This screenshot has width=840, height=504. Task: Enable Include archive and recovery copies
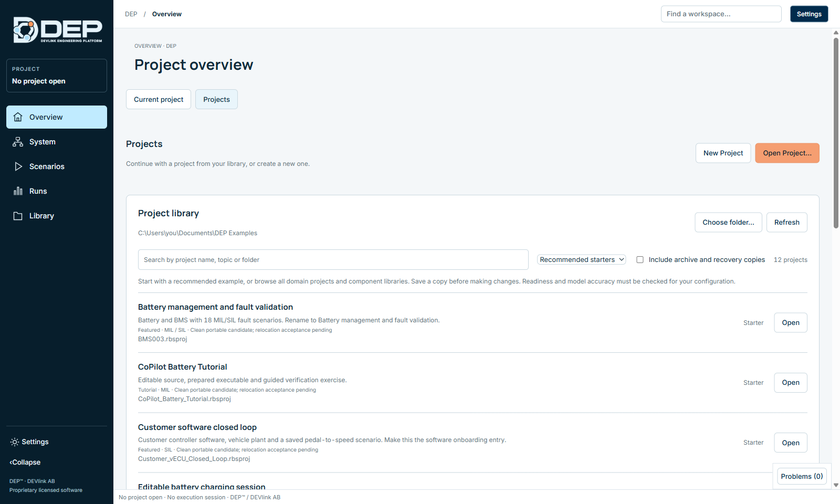coord(640,259)
